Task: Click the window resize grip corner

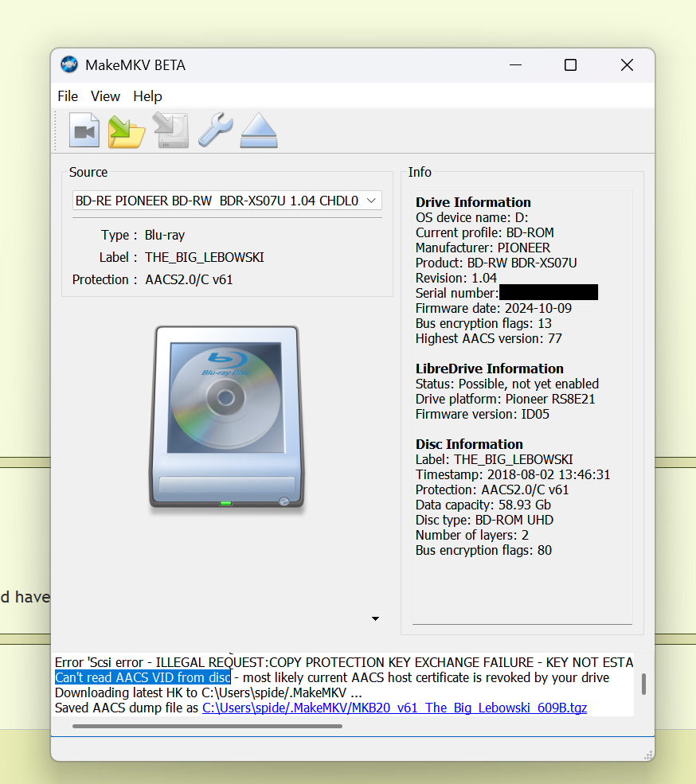Action: click(648, 755)
